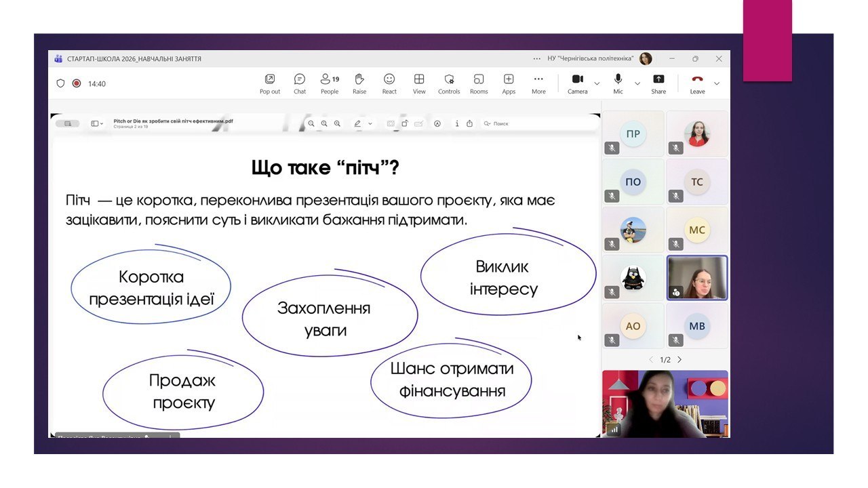Click Share to present content

[x=658, y=83]
